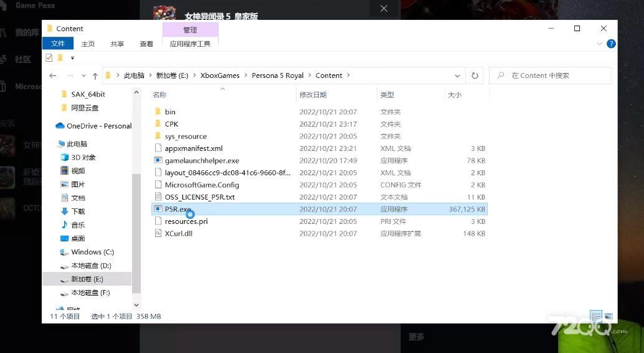Go up one folder level
Screen dimensions: 644x353
pos(95,75)
